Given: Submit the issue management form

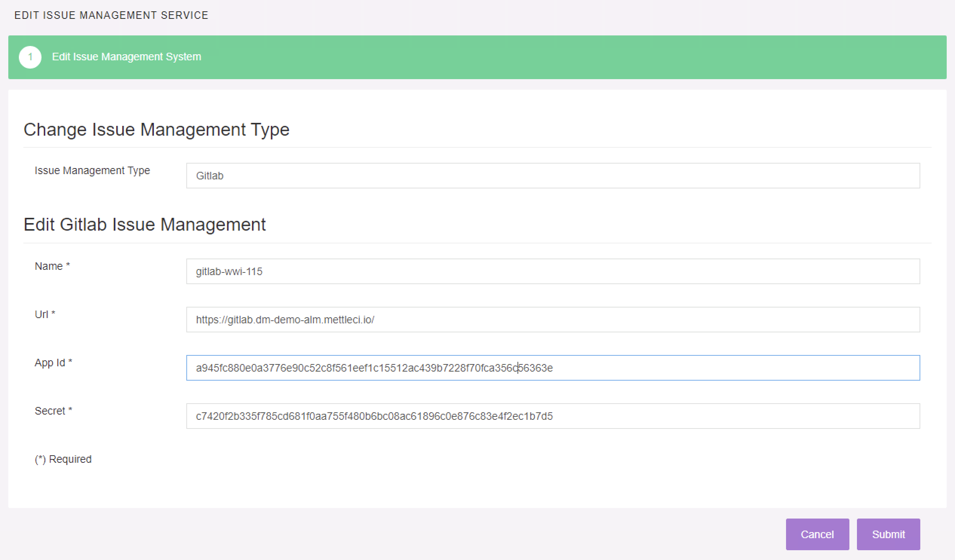Looking at the screenshot, I should tap(888, 534).
